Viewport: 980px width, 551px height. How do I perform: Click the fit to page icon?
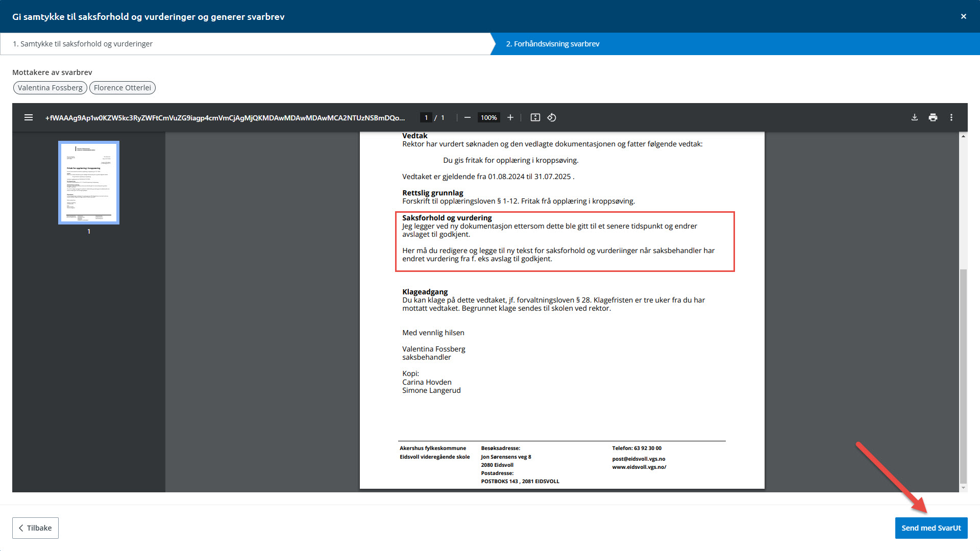click(x=535, y=117)
